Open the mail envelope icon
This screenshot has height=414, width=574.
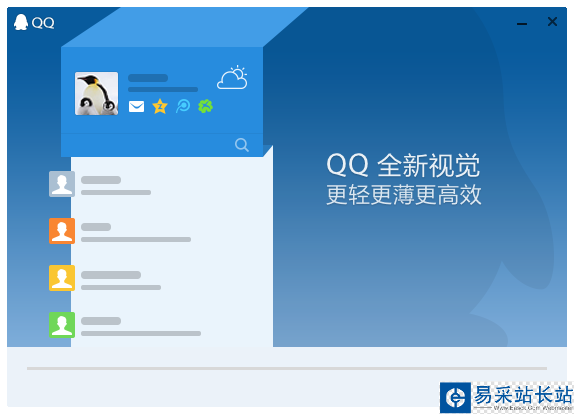point(136,107)
